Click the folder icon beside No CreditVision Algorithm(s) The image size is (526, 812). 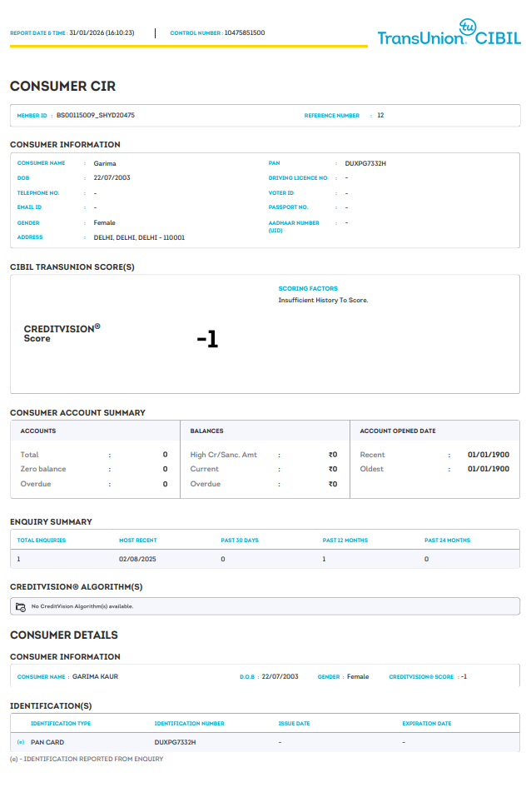21,607
